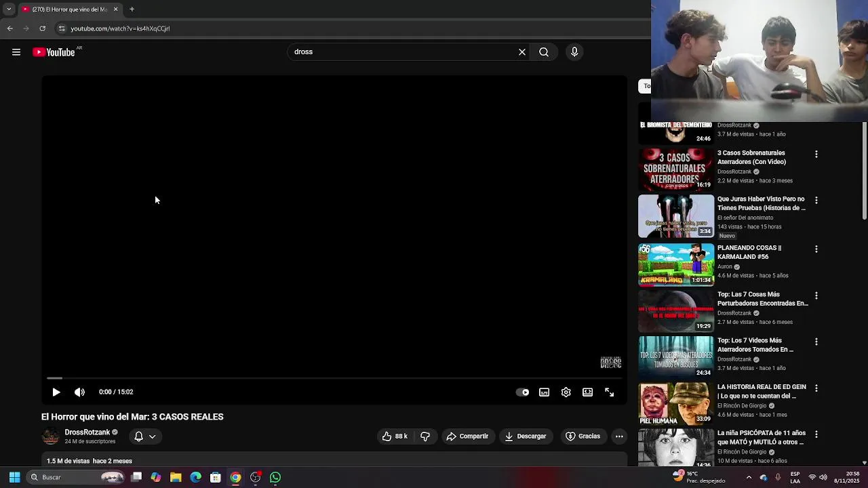Image resolution: width=868 pixels, height=488 pixels.
Task: Mute the video volume
Action: pyautogui.click(x=79, y=392)
